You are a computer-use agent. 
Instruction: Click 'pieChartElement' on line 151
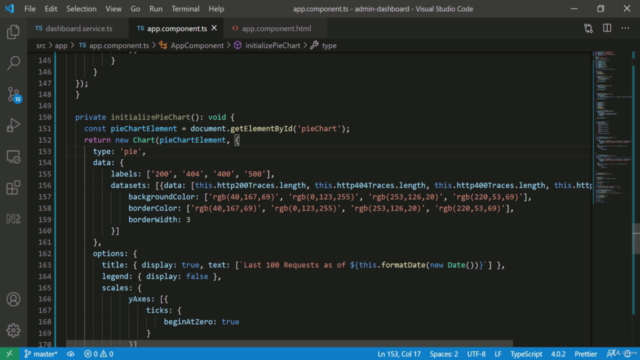144,129
